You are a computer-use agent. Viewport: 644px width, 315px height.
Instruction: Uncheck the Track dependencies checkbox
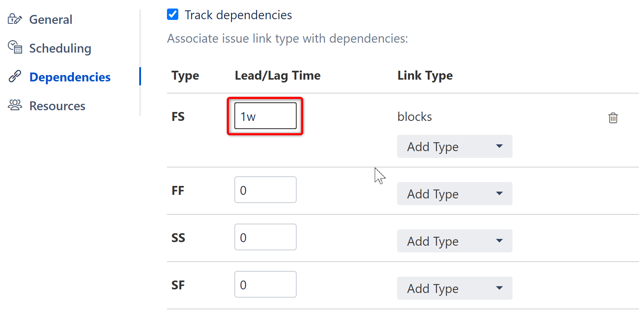pyautogui.click(x=173, y=15)
